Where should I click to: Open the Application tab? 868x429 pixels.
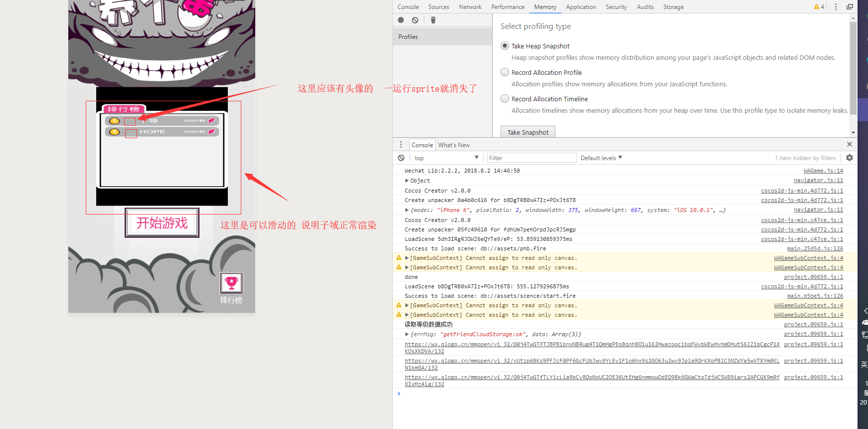point(581,7)
